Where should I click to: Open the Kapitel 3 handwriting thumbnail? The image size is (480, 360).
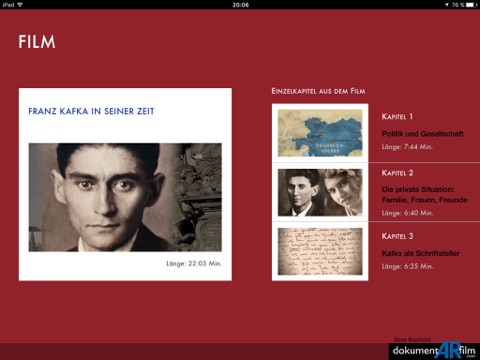320,252
